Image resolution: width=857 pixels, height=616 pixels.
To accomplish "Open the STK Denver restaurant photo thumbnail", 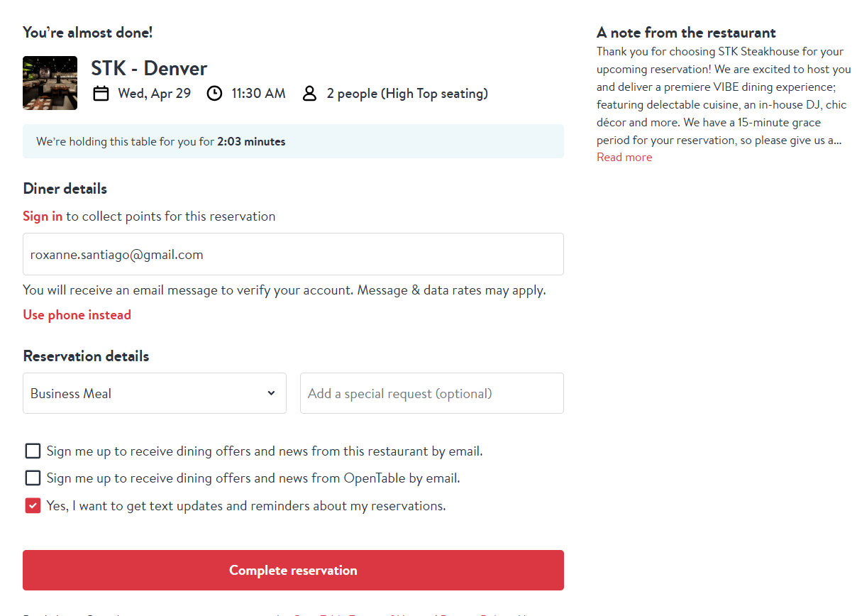I will coord(50,83).
